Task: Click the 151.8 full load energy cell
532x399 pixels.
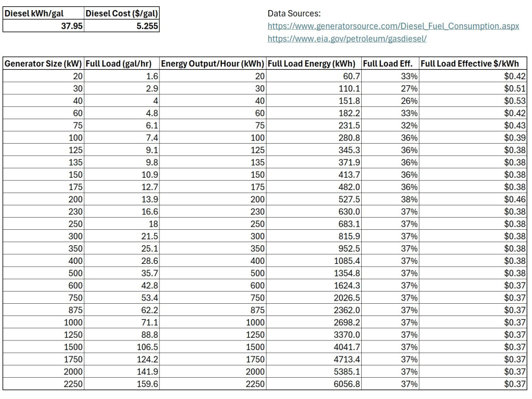Action: [314, 101]
